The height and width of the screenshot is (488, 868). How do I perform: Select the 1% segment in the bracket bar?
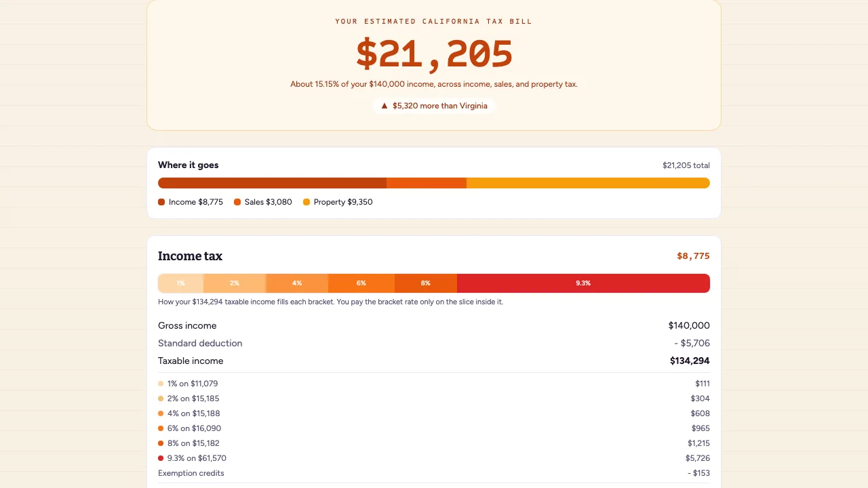[x=181, y=283]
